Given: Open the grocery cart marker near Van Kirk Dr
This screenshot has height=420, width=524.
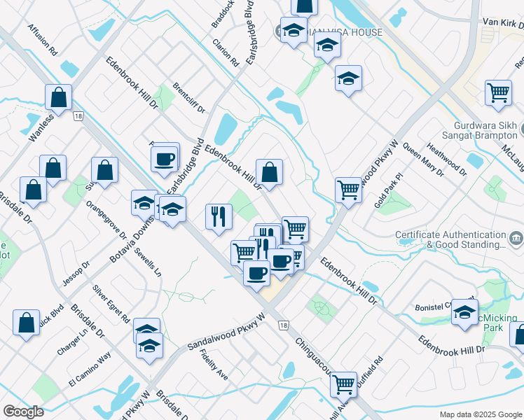Looking at the screenshot, I should click(498, 92).
